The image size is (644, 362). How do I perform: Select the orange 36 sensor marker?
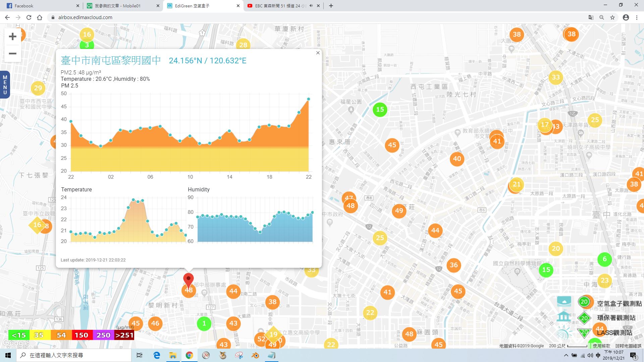point(453,265)
